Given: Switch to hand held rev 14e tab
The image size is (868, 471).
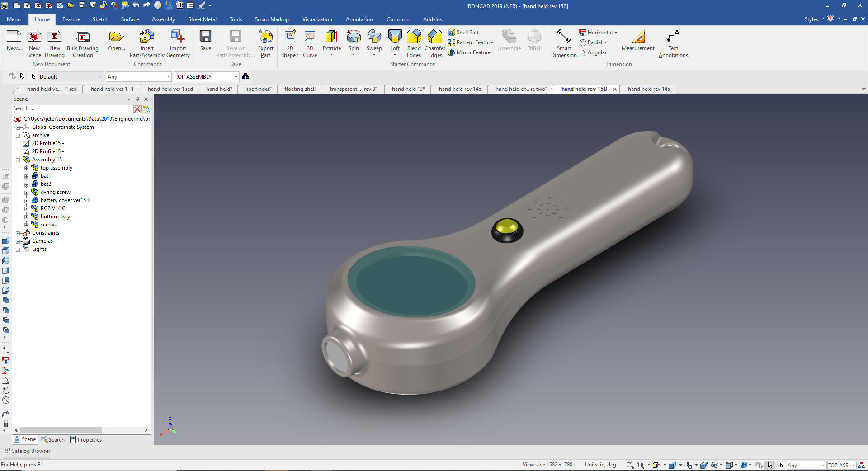Looking at the screenshot, I should (x=459, y=89).
